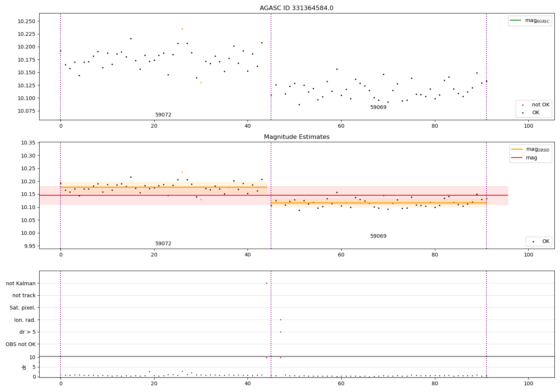Screen dimensions: 560x392
Task: Click the 10.30 y-axis tick label
Action: 28,156
